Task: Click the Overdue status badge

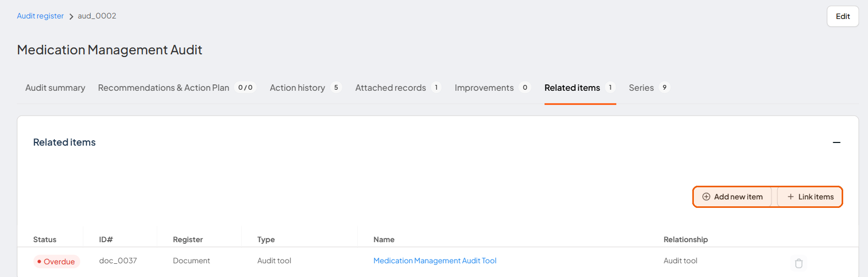Action: pos(56,262)
